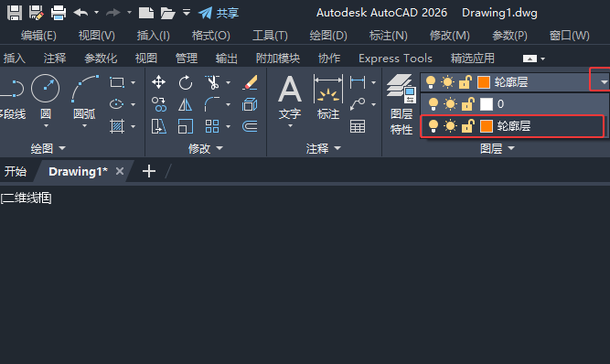Viewport: 610px width, 364px height.
Task: Open 图层特性 layer properties manager
Action: point(401,104)
